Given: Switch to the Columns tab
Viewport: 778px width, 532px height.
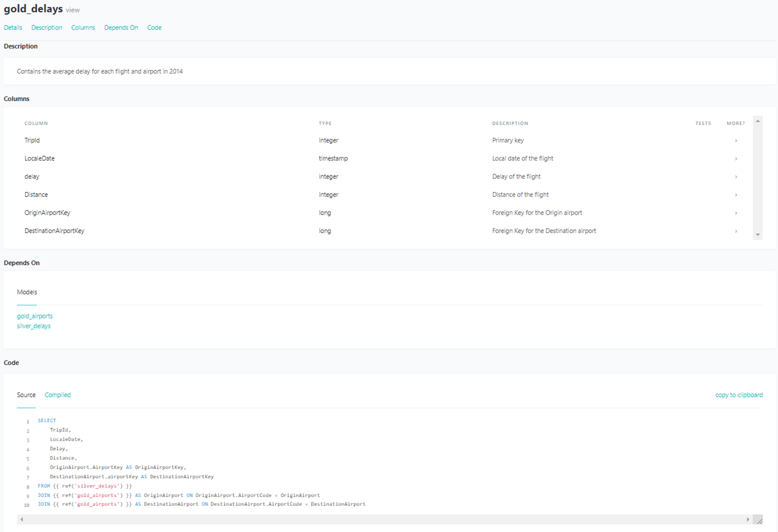Looking at the screenshot, I should click(x=83, y=28).
